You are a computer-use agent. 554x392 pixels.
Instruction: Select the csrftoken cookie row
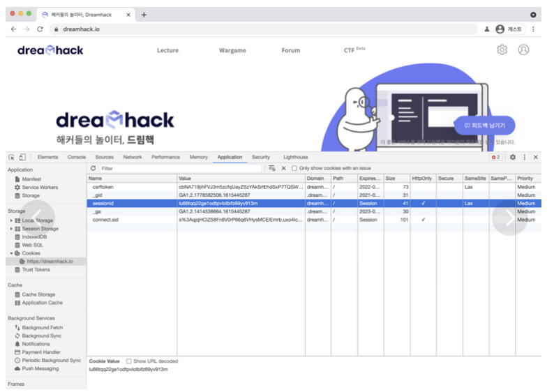(x=314, y=187)
